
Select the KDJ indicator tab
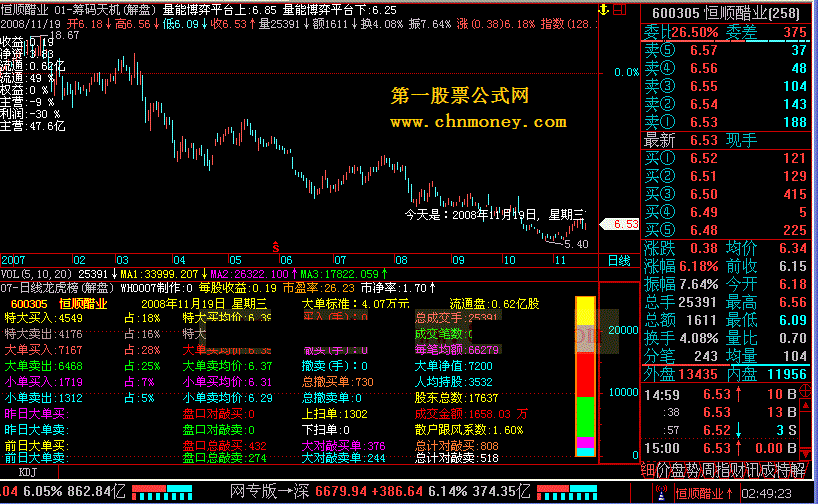(28, 472)
